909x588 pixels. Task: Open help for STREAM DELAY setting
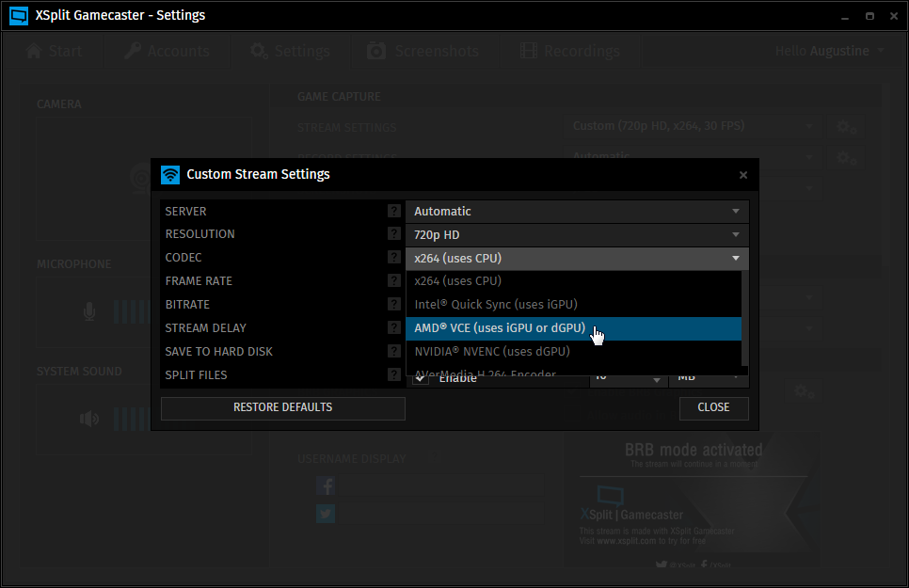click(x=394, y=327)
